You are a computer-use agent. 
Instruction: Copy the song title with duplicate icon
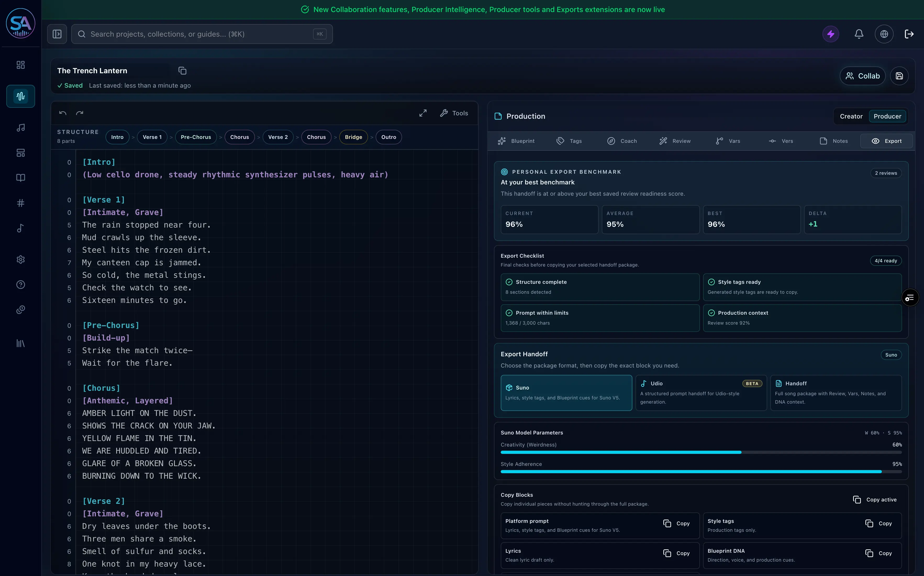[182, 70]
